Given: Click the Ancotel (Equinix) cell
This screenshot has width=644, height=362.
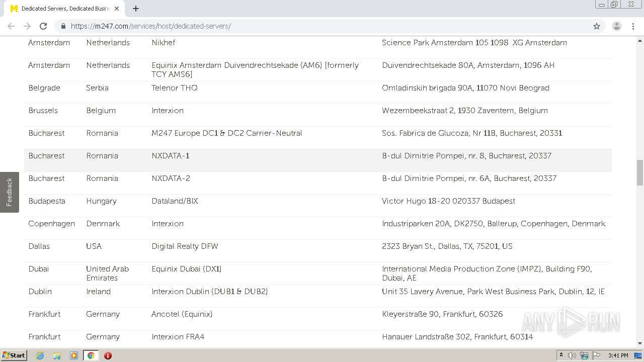Looking at the screenshot, I should point(182,314).
